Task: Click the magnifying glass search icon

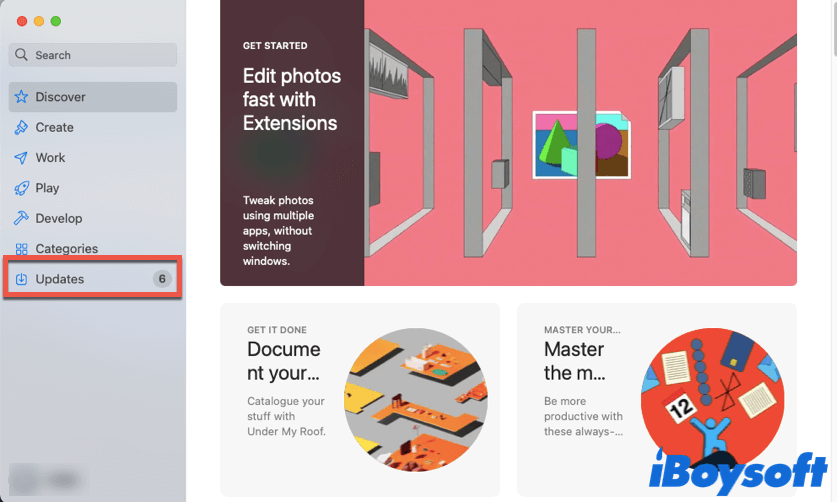Action: 21,54
